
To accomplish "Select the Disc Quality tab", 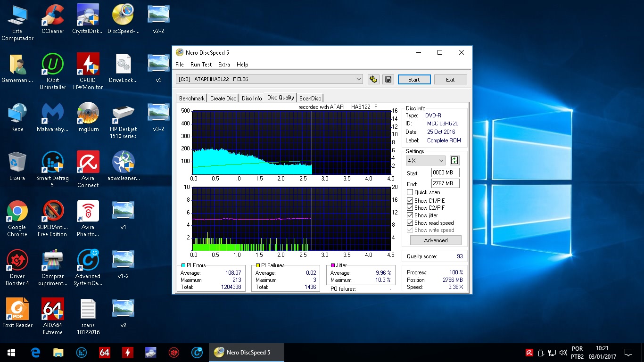I will [281, 98].
